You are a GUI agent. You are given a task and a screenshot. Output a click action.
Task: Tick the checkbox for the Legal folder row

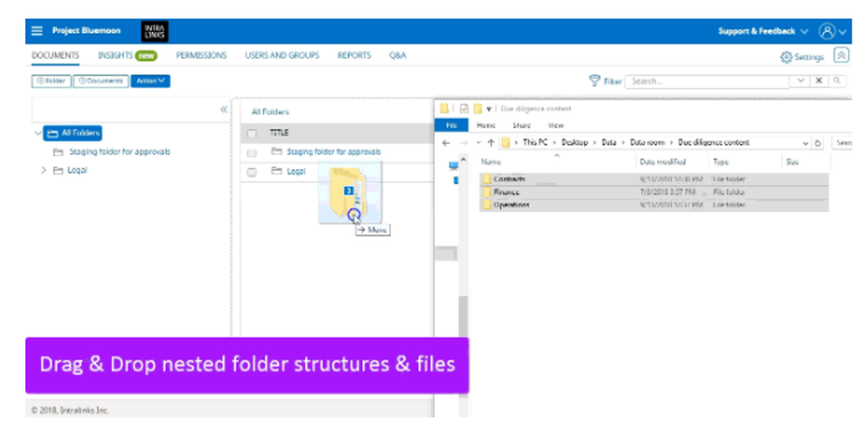[x=252, y=172]
